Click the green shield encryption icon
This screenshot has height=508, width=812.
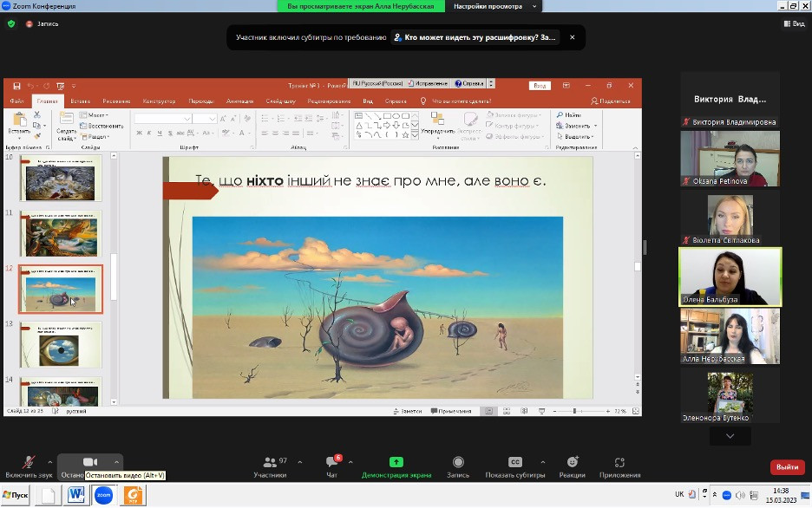tap(11, 23)
